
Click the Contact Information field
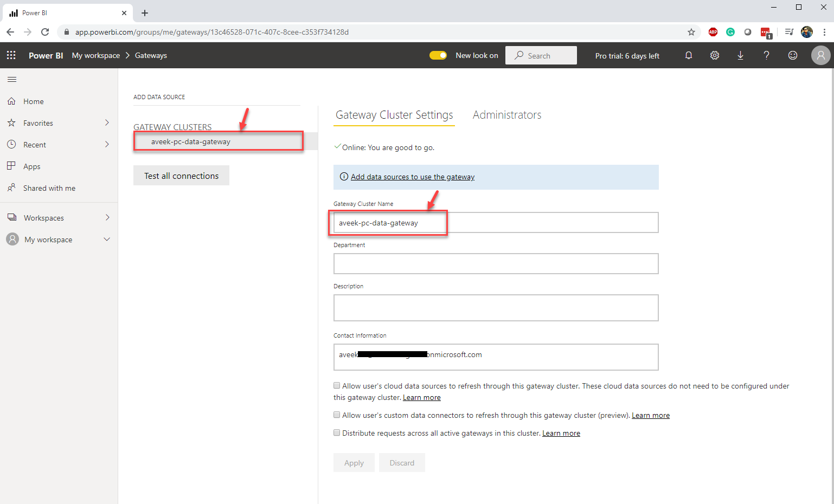tap(496, 357)
